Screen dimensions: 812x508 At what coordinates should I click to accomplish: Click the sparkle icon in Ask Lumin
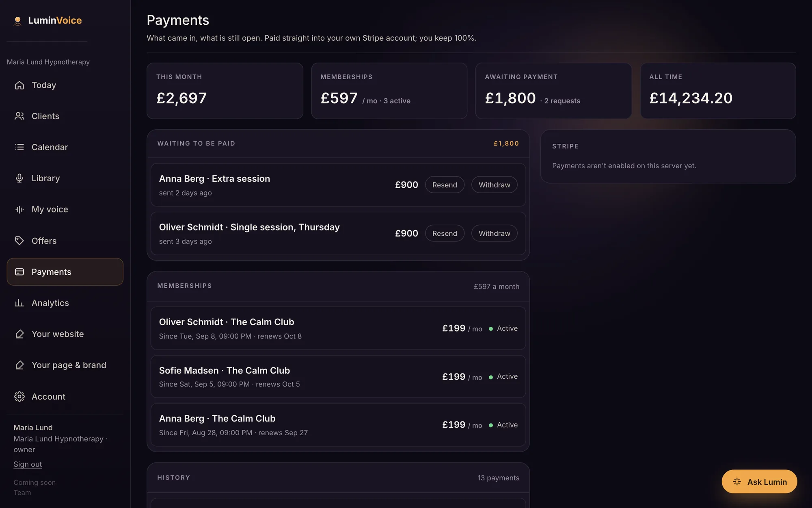point(737,482)
